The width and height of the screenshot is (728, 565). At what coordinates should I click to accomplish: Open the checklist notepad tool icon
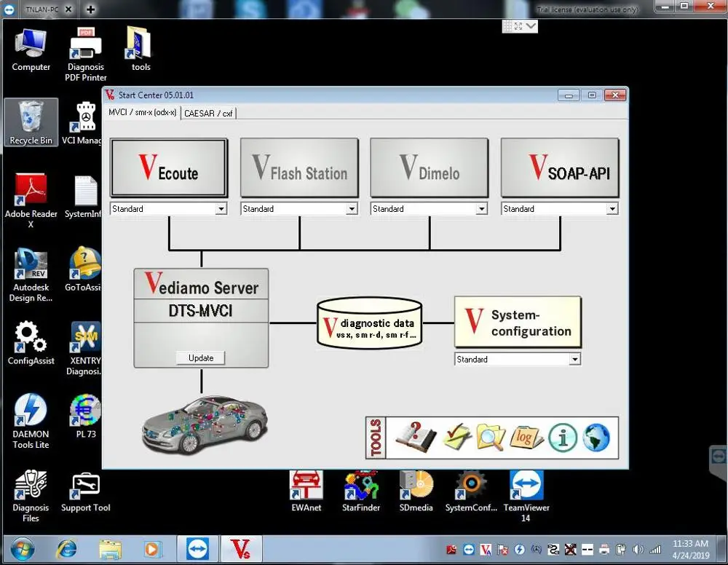pyautogui.click(x=456, y=436)
